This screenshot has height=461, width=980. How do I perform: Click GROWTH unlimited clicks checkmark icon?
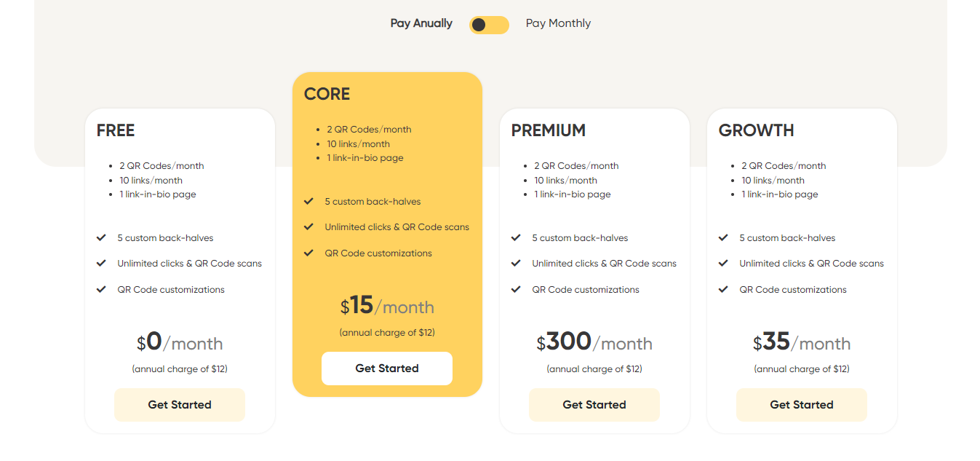click(x=723, y=264)
